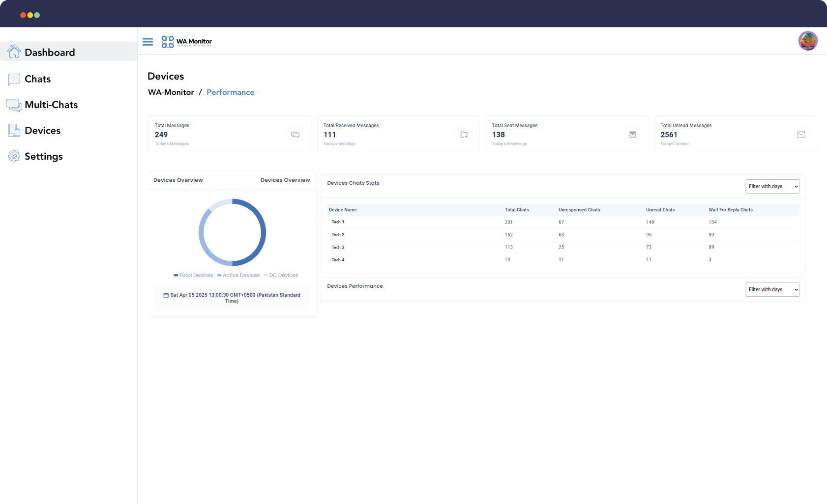Expand Filter with days in Chats Stats
This screenshot has height=504, width=827.
[772, 187]
